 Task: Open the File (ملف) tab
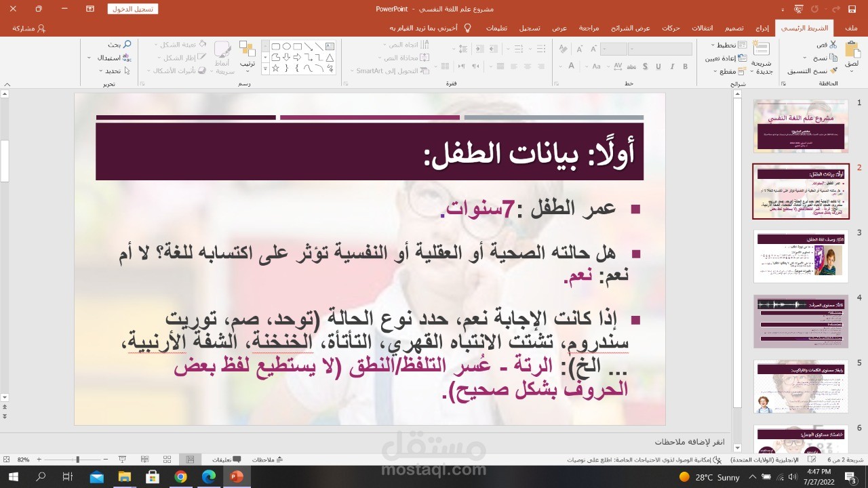(852, 28)
